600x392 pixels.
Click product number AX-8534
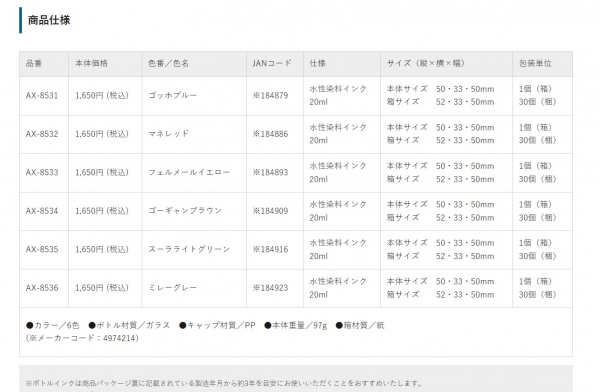click(42, 211)
